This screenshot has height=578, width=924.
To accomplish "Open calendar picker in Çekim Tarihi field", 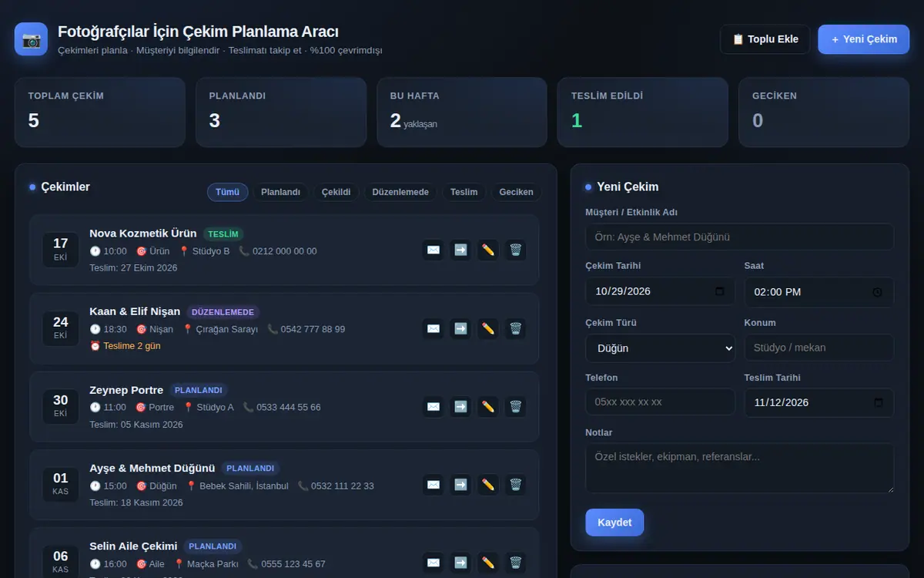I will click(720, 291).
